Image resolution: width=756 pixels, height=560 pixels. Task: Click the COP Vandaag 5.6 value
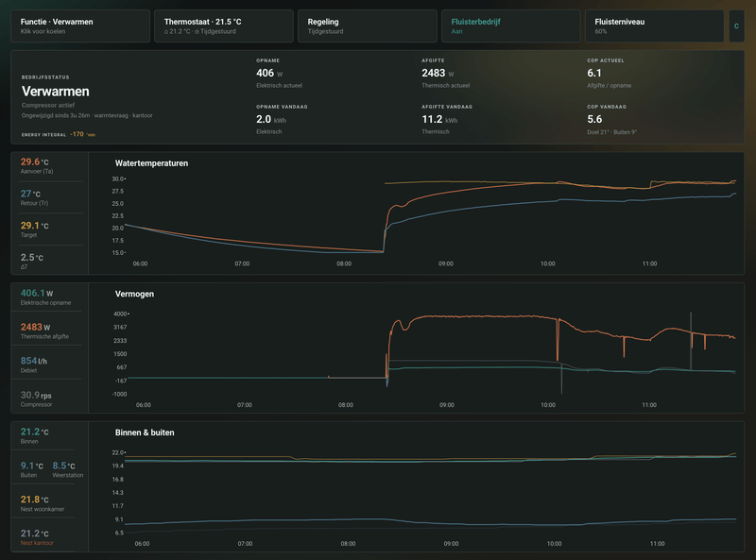(594, 120)
